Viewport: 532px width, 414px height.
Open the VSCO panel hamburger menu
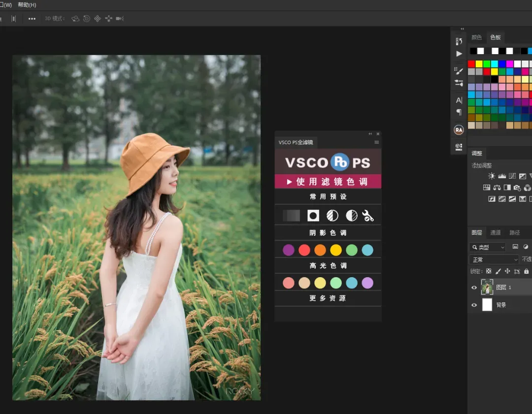377,142
